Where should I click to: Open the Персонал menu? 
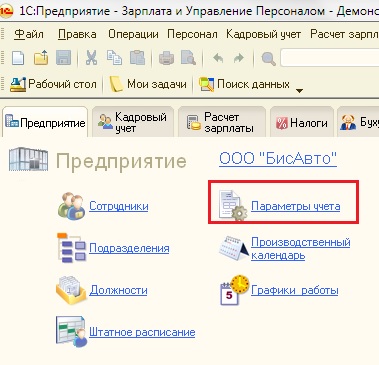point(192,34)
